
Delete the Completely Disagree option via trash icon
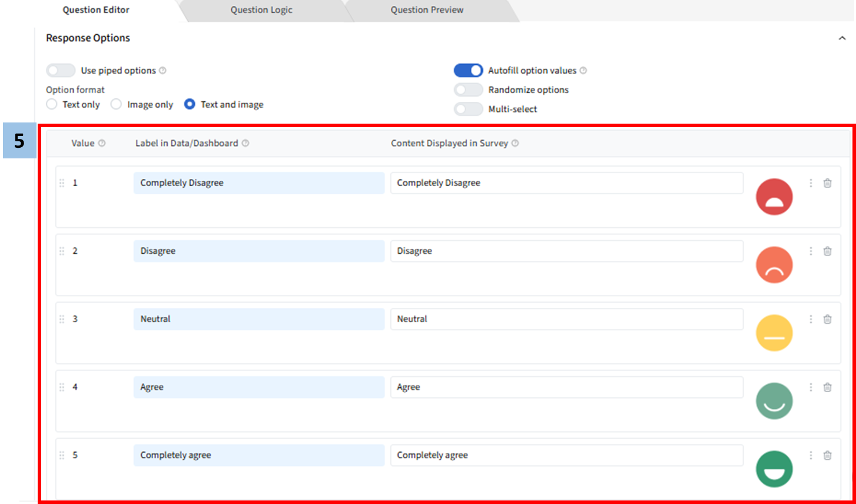pos(827,183)
